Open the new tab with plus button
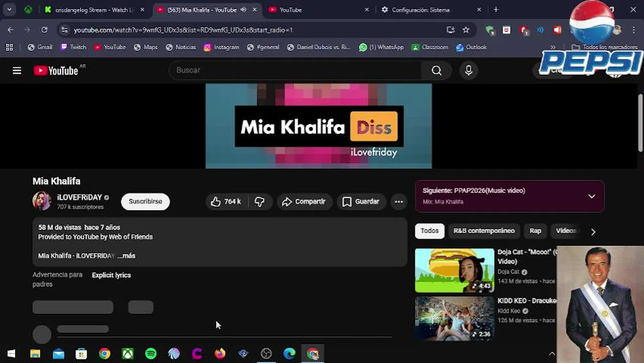 point(496,10)
